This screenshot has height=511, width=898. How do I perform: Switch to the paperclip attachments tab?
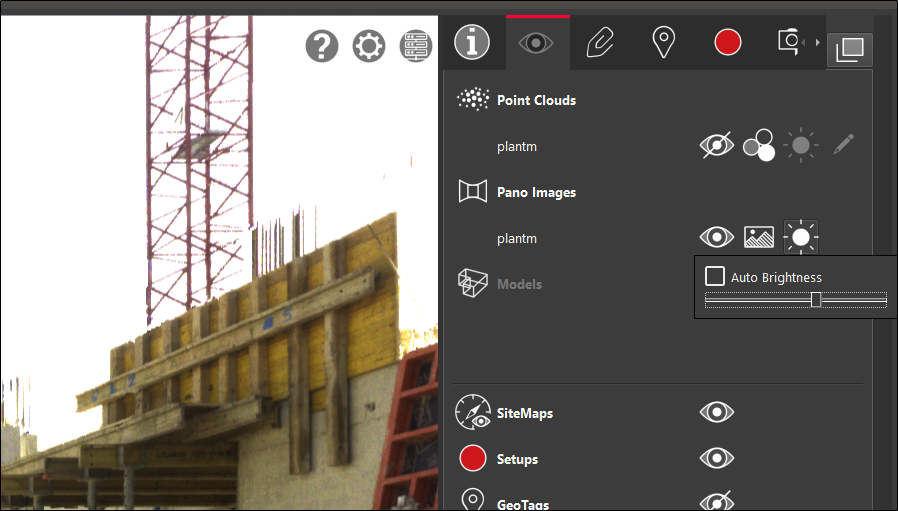tap(600, 42)
